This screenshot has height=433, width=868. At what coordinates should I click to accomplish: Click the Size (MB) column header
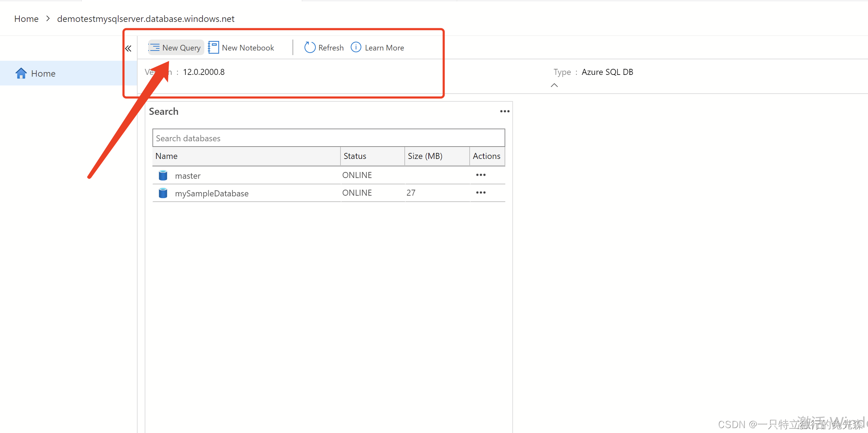[424, 156]
